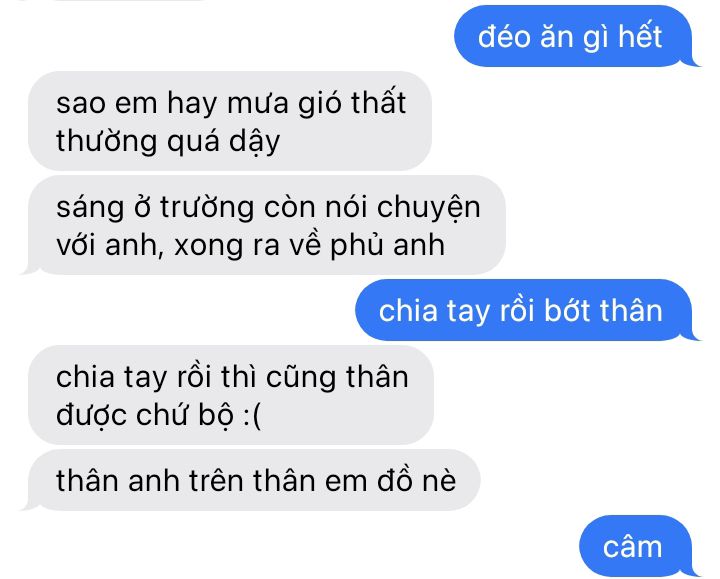Click the short blue "câm" bubble
This screenshot has height=579, width=720.
tap(638, 546)
